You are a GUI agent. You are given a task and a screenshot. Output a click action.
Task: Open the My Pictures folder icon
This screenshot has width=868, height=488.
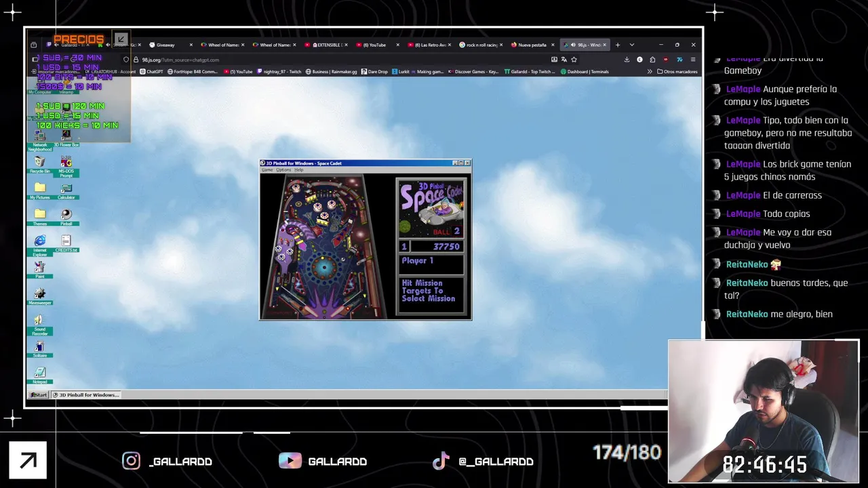40,190
